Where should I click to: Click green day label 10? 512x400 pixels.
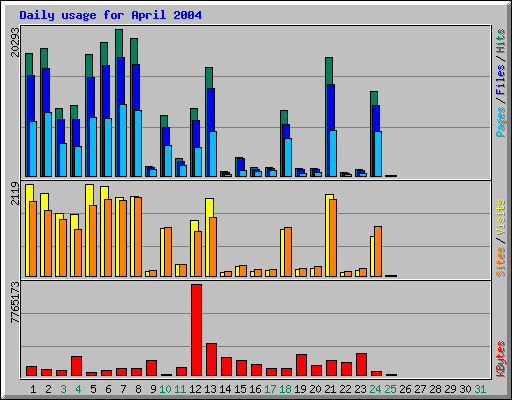coord(165,389)
